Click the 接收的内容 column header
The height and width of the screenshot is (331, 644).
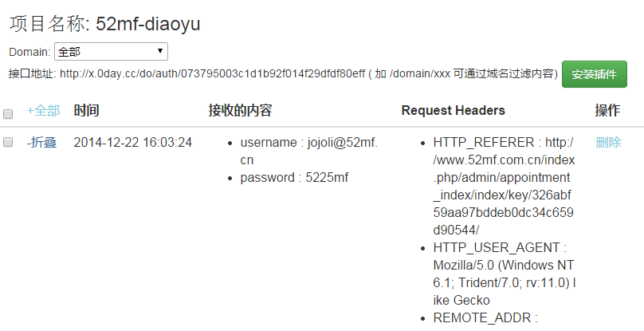tap(240, 110)
